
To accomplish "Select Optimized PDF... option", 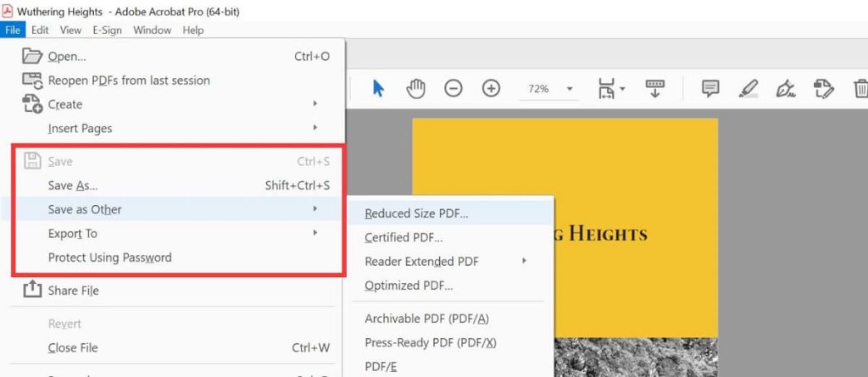I will (451, 286).
